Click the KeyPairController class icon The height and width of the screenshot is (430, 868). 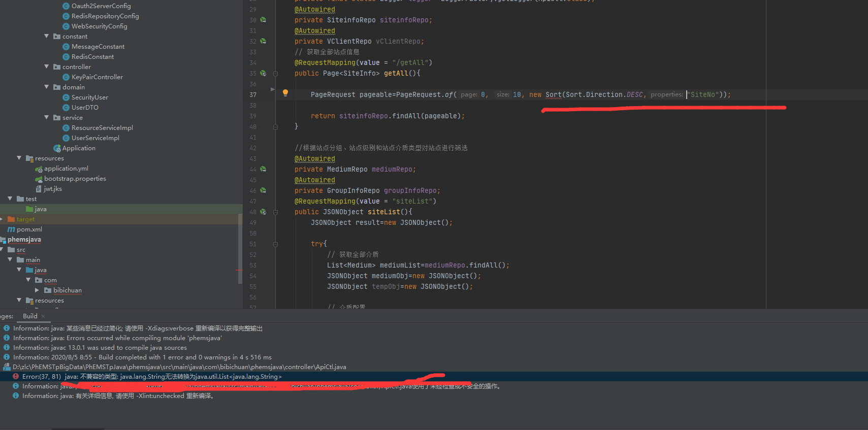point(66,77)
